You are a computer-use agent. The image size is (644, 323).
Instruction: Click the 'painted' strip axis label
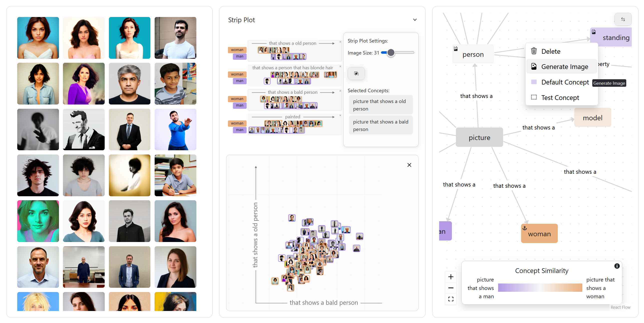(x=293, y=116)
